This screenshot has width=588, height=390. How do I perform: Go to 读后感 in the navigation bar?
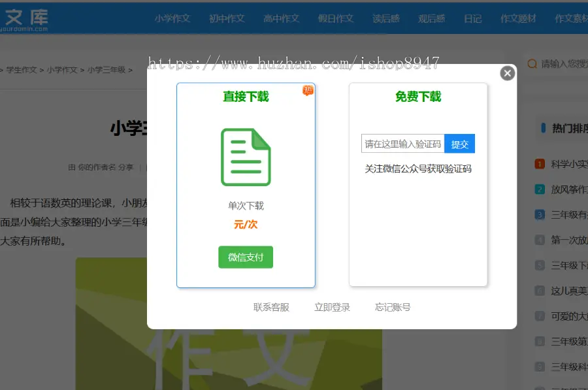(x=386, y=18)
